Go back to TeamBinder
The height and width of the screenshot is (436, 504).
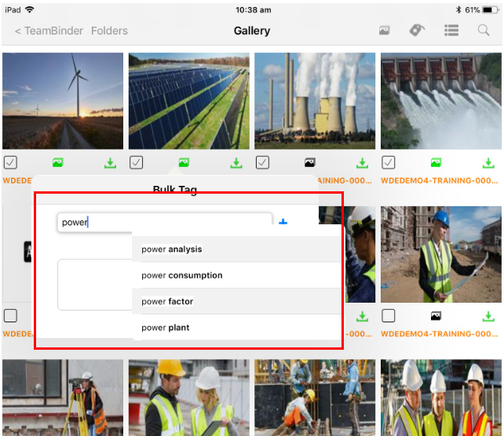click(x=49, y=31)
